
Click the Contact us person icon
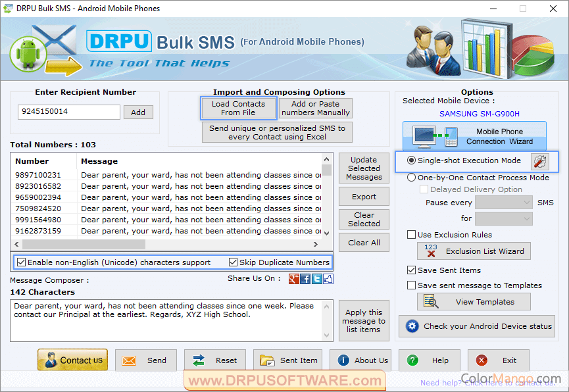(x=51, y=360)
